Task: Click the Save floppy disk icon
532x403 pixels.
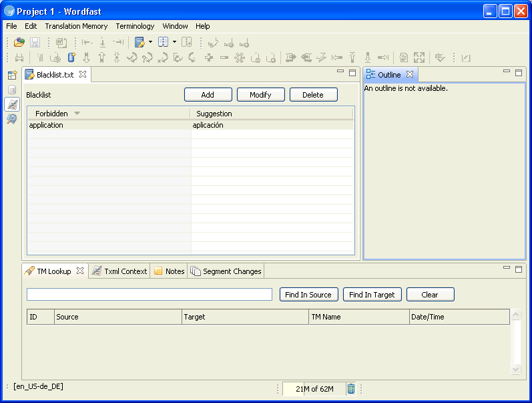Action: pyautogui.click(x=35, y=42)
